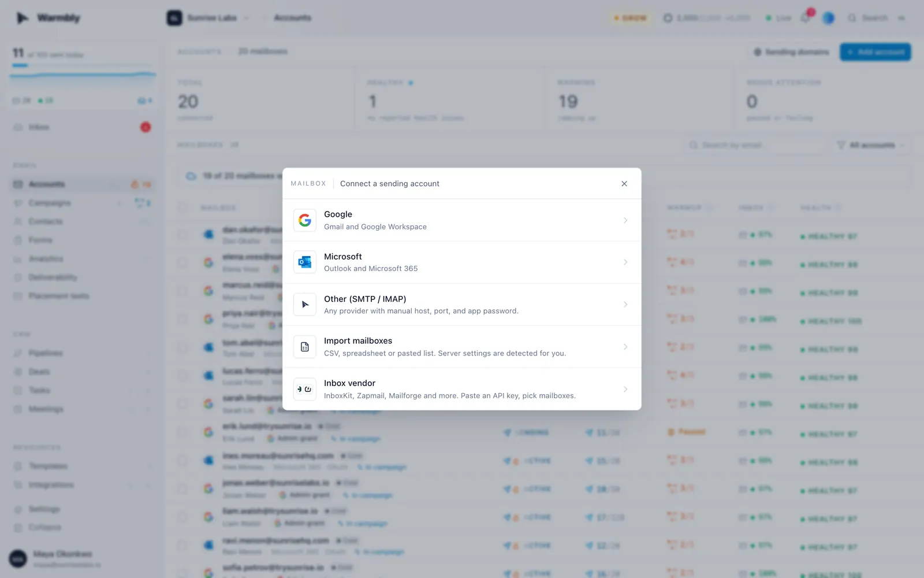Focus the Search by email field

point(754,145)
